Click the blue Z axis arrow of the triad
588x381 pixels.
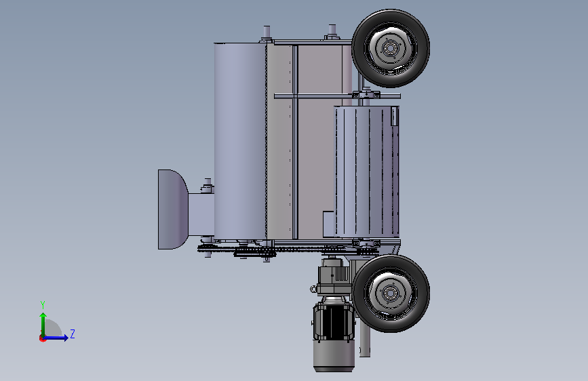click(x=56, y=338)
